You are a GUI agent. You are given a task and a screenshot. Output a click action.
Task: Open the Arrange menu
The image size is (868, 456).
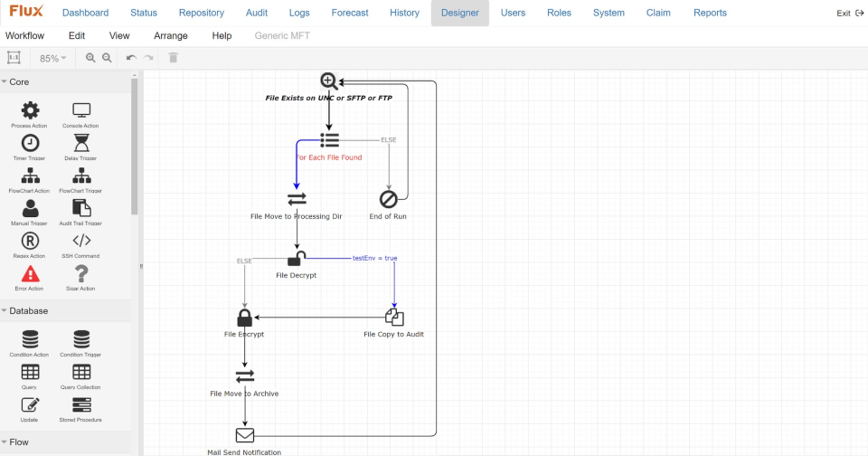tap(171, 35)
